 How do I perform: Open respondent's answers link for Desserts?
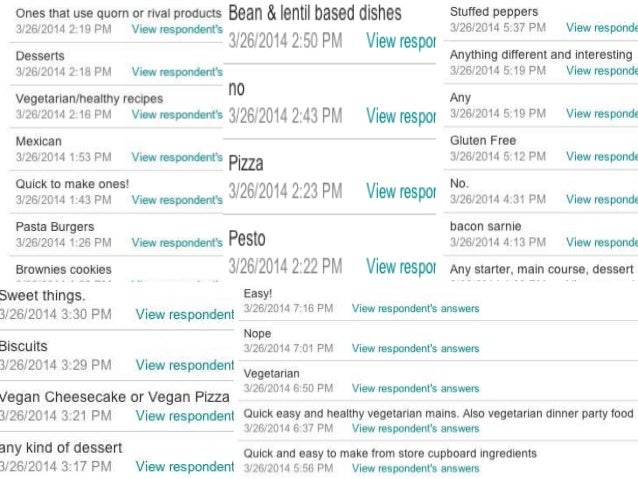[x=176, y=72]
